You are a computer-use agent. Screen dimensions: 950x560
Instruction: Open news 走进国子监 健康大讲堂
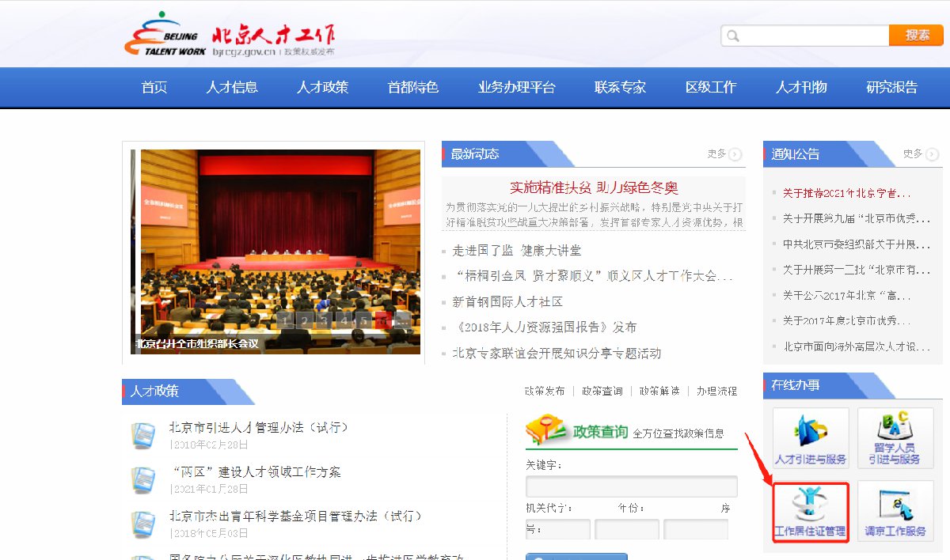517,251
